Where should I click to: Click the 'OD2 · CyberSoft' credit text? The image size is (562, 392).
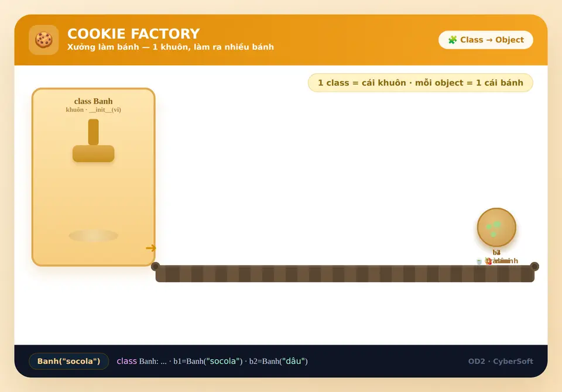501,361
